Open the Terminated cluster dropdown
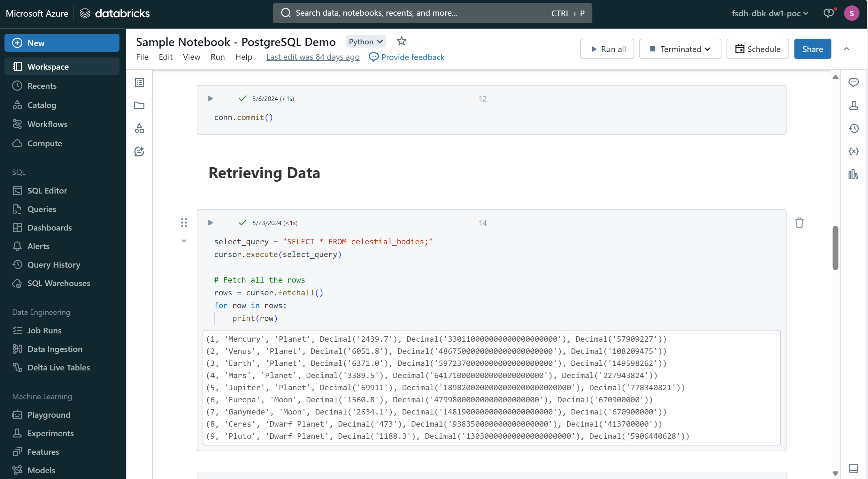This screenshot has width=868, height=479. tap(680, 49)
